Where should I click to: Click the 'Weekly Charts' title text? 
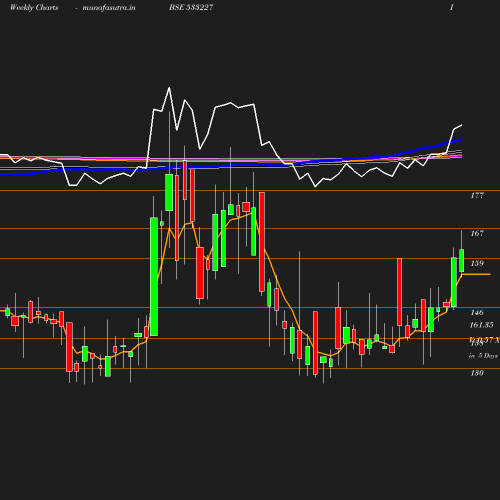click(34, 8)
